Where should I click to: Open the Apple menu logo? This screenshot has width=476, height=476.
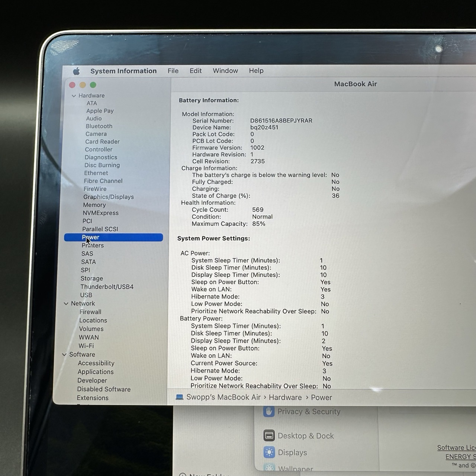[77, 71]
